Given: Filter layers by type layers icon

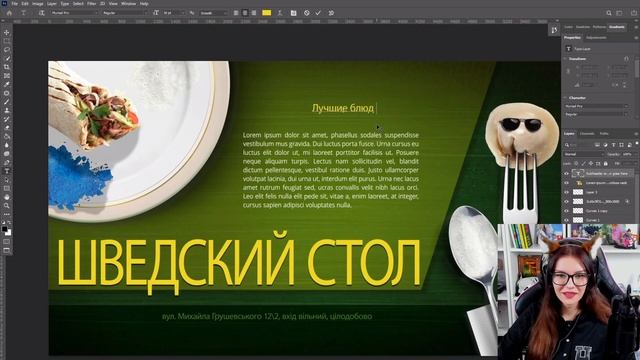Looking at the screenshot, I should [613, 145].
